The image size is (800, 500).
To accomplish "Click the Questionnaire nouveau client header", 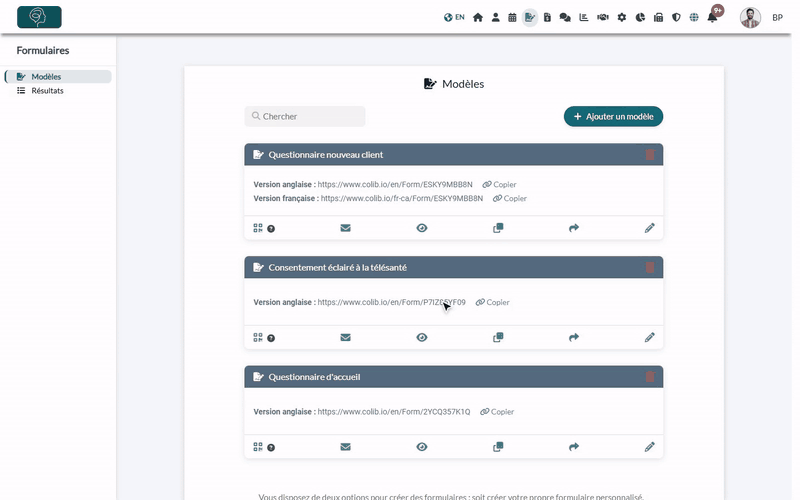I will pyautogui.click(x=454, y=155).
